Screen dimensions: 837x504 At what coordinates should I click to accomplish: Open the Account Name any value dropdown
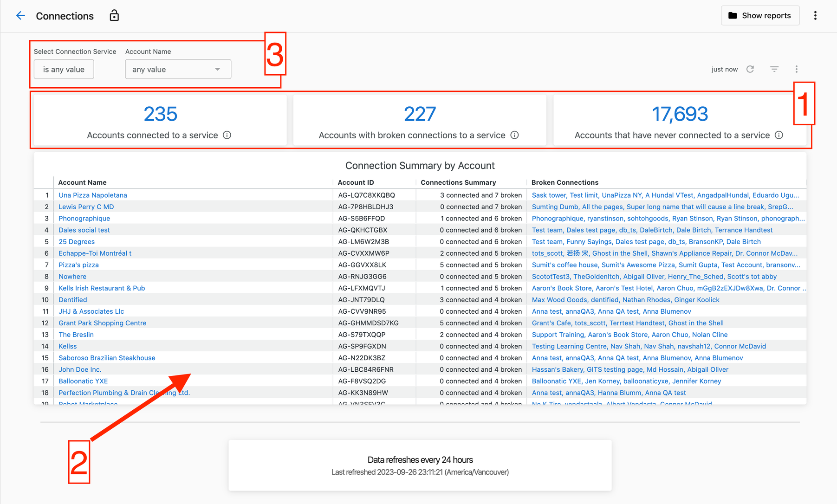tap(178, 69)
